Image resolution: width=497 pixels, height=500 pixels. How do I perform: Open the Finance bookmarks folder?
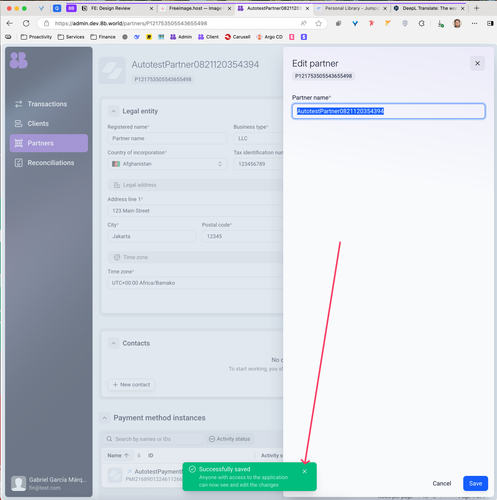coord(103,37)
